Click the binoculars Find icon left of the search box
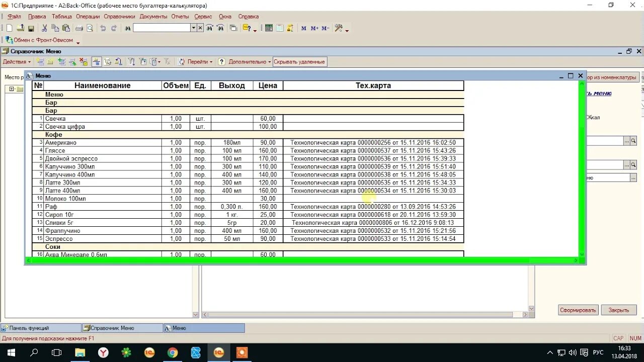Viewport: 644px width, 362px height. (128, 28)
